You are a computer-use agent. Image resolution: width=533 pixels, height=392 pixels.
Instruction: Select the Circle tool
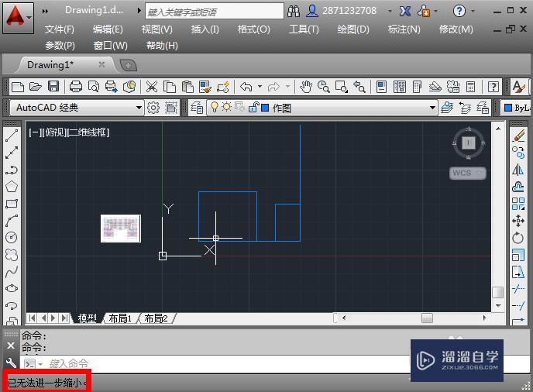(x=12, y=237)
